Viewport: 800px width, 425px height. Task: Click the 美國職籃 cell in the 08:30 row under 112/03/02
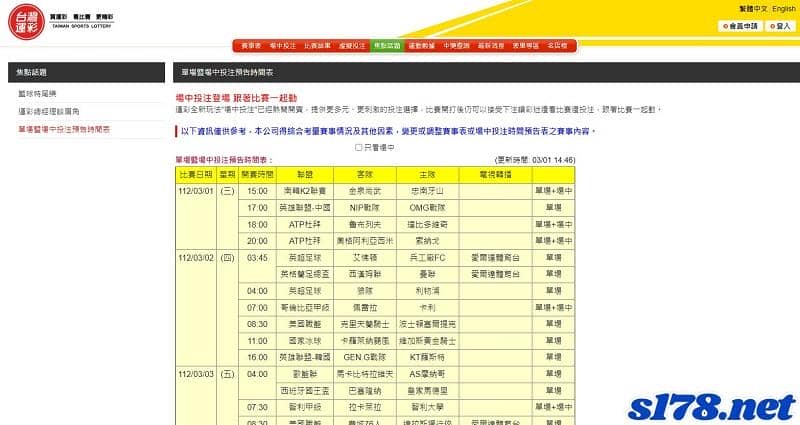point(305,324)
